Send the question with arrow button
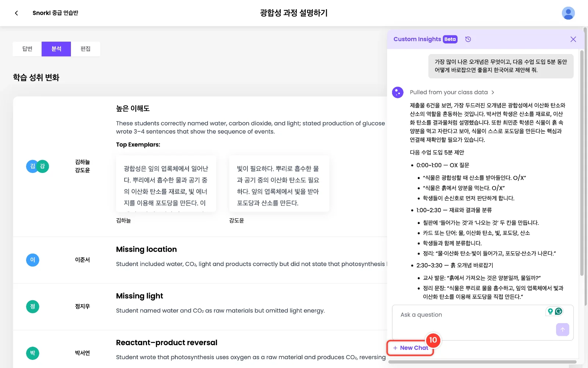 [562, 329]
